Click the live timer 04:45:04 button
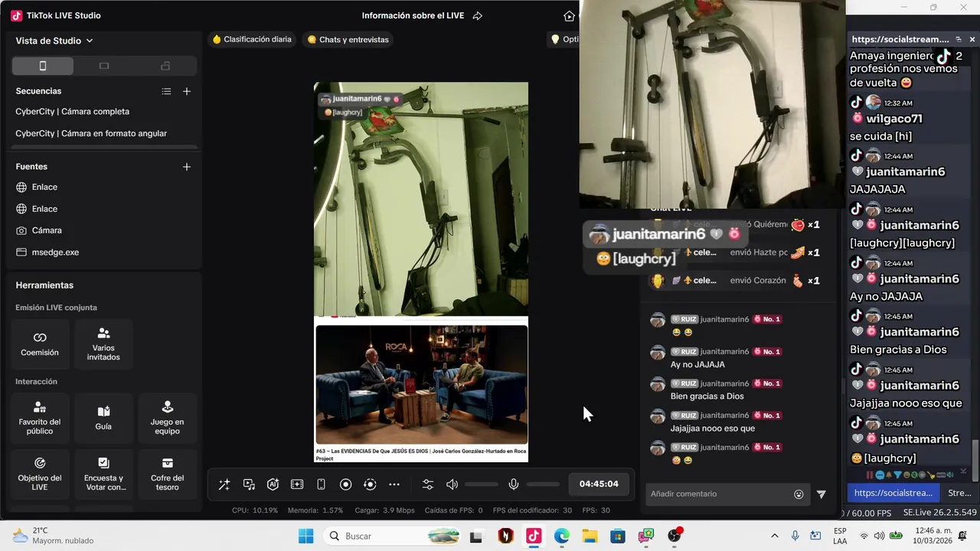 tap(599, 484)
